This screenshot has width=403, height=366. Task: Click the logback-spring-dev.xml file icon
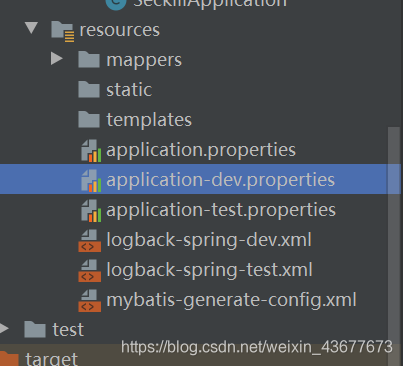click(89, 241)
